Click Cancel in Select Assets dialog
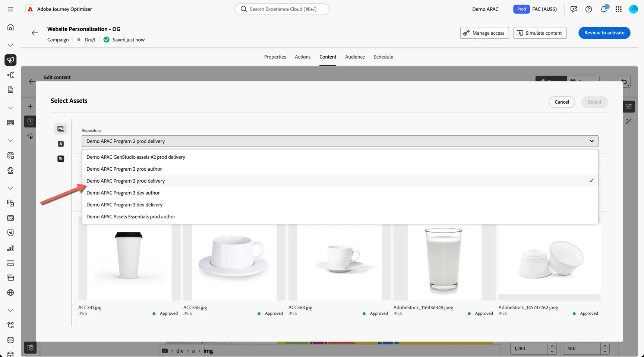644x357 pixels. [x=562, y=102]
